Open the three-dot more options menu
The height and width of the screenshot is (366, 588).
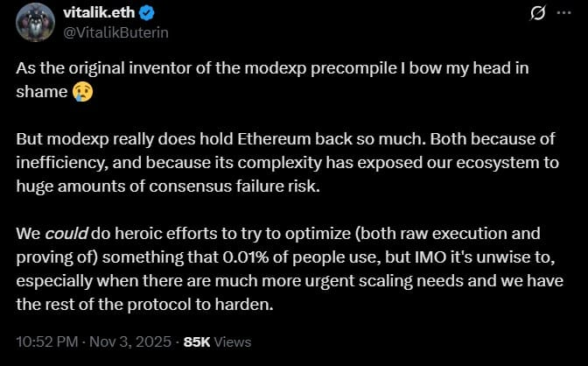pyautogui.click(x=563, y=15)
